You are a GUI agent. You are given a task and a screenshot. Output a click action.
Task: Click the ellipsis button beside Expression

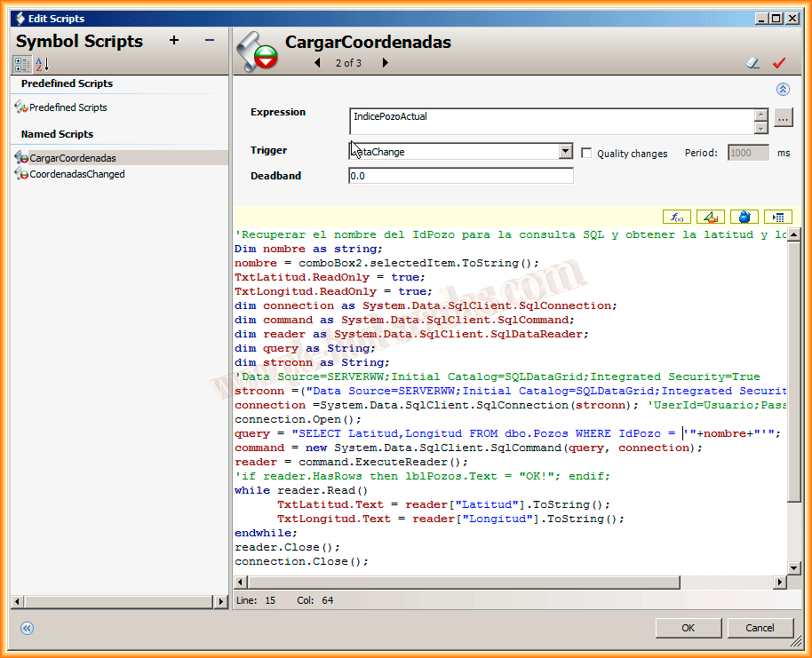(782, 117)
